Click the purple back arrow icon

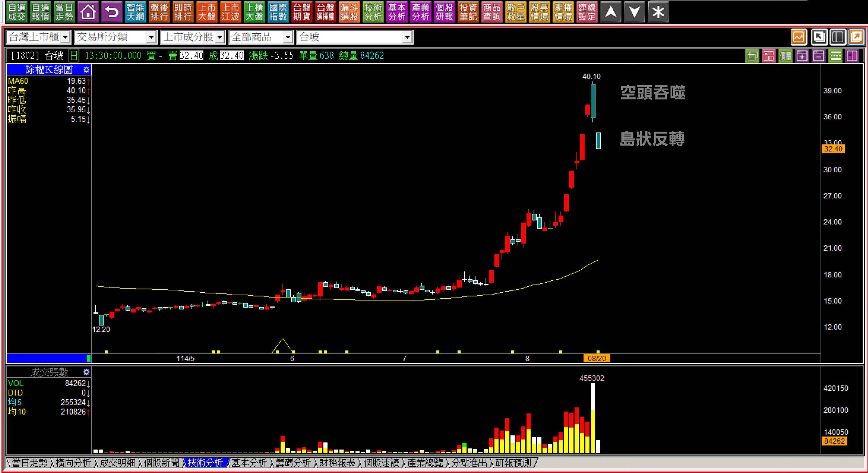point(112,12)
